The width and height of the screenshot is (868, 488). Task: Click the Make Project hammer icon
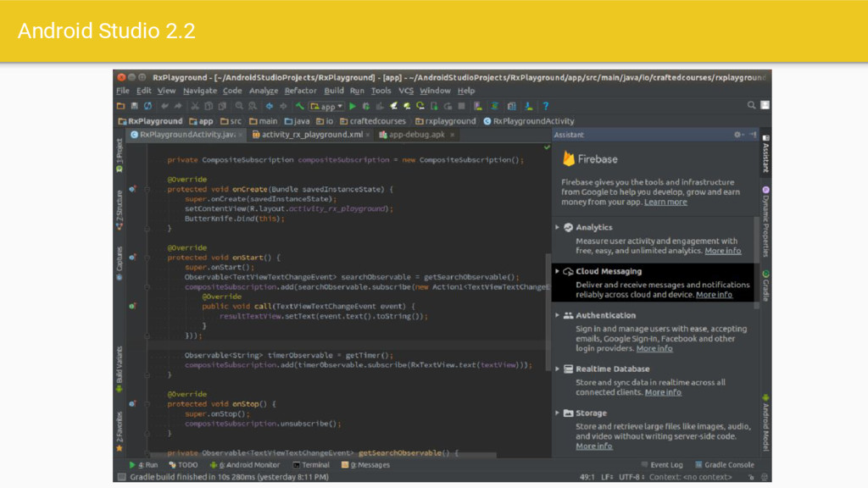tap(300, 106)
